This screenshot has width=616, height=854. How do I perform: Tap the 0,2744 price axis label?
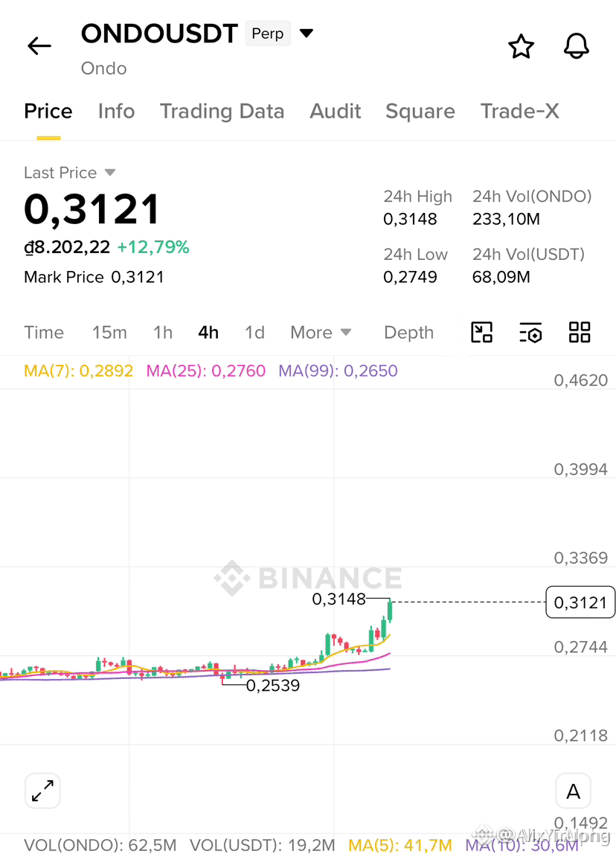tap(580, 647)
